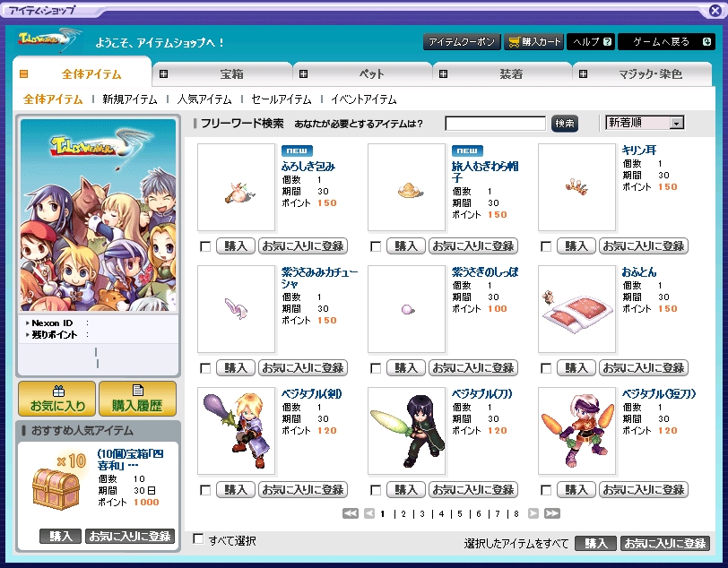
Task: Check the box for キリン耳
Action: tap(546, 246)
